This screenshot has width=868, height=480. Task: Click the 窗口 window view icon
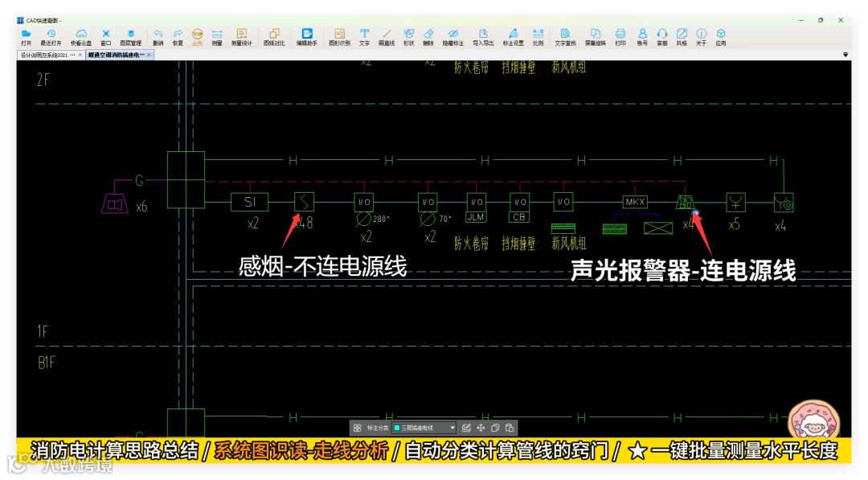point(106,37)
